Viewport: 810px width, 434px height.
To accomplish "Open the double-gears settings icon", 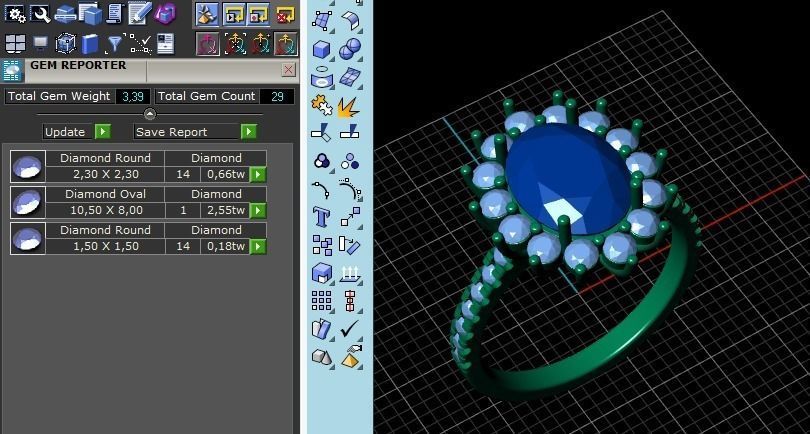I will pyautogui.click(x=15, y=14).
